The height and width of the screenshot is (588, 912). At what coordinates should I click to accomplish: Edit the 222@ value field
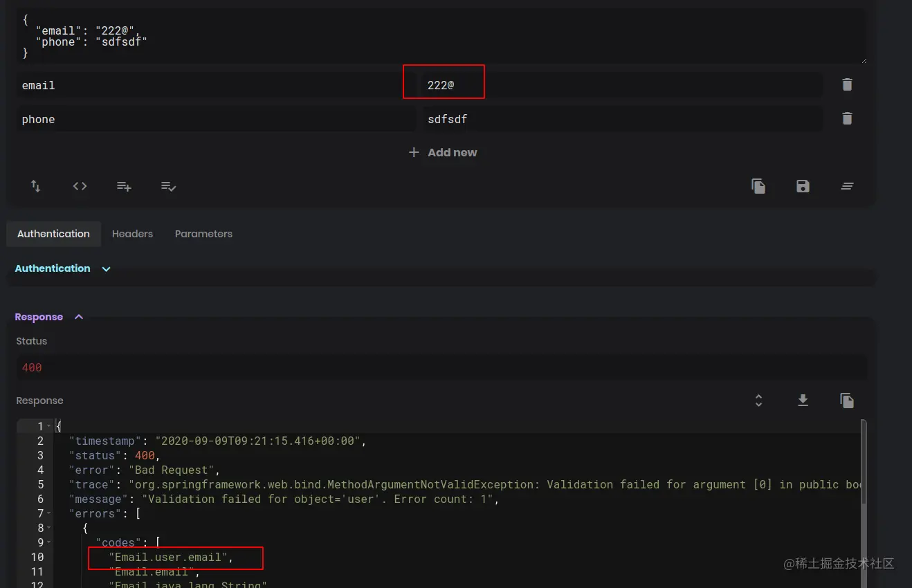click(621, 85)
